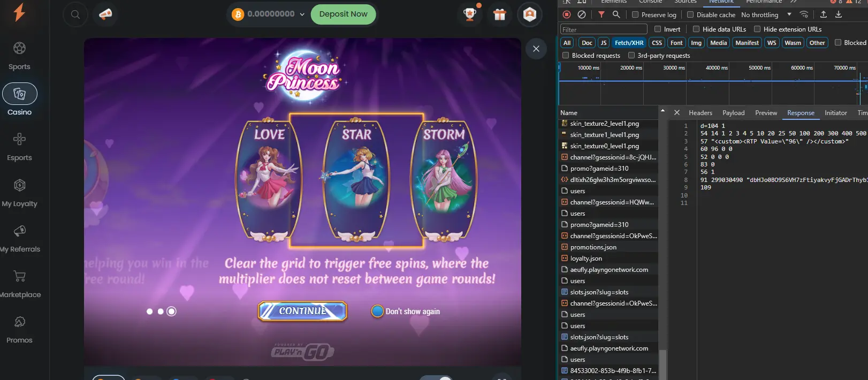Select the LOVE princess card

tap(269, 180)
